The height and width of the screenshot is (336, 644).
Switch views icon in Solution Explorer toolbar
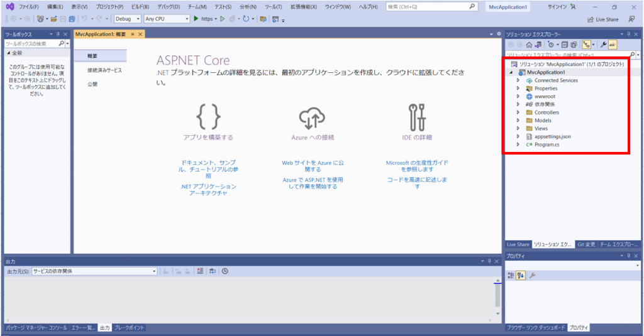point(538,45)
